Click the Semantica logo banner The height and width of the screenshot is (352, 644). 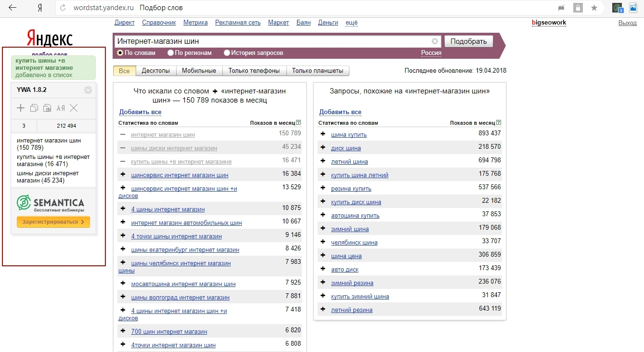point(50,203)
